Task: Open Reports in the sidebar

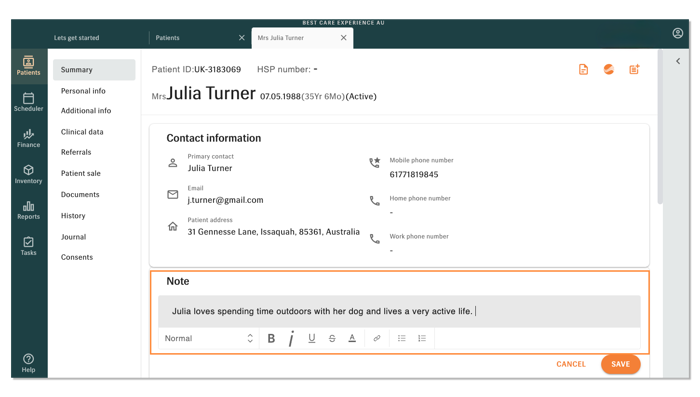Action: [29, 210]
